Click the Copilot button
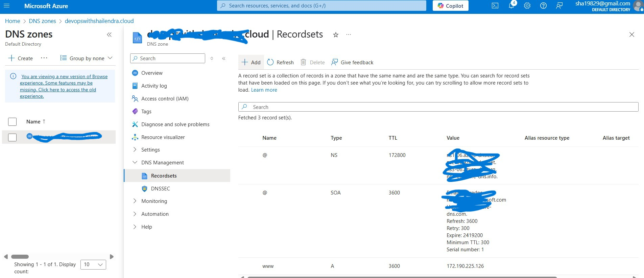Viewport: 644px width, 278px height. click(x=450, y=6)
